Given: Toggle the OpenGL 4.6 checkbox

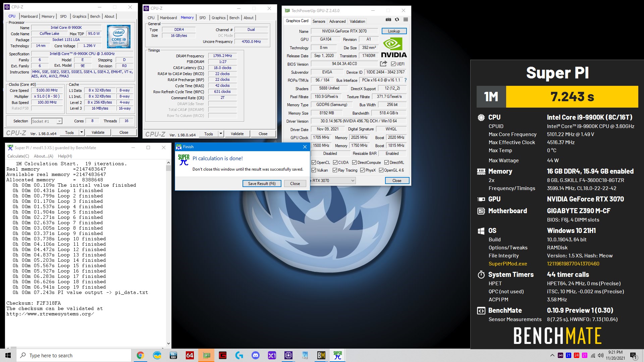Looking at the screenshot, I should (381, 170).
